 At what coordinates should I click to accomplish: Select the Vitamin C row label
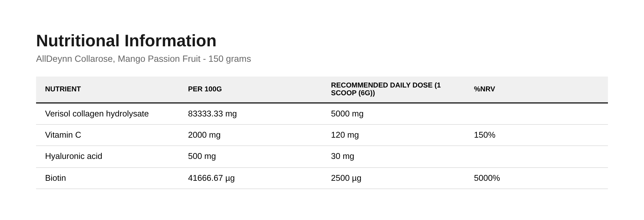click(63, 135)
